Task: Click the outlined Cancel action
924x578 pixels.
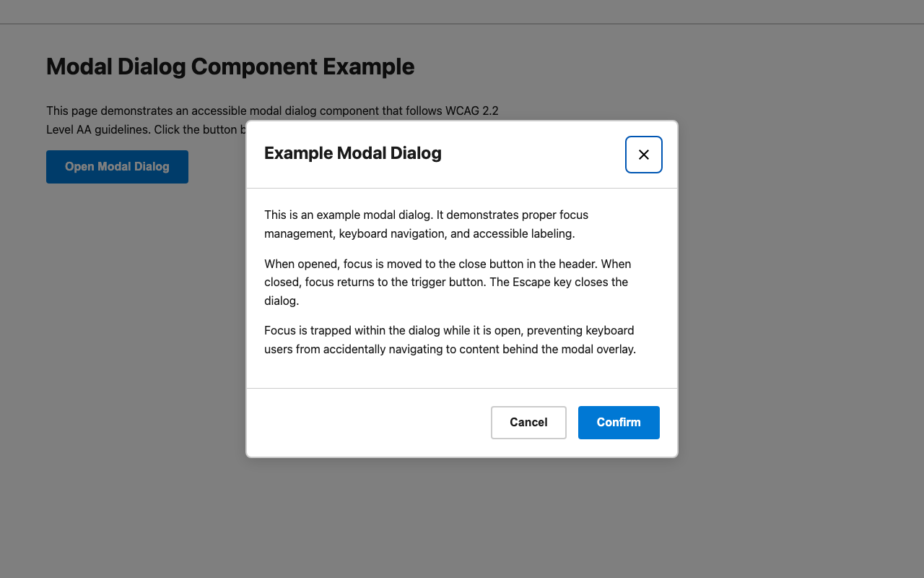Action: coord(528,422)
